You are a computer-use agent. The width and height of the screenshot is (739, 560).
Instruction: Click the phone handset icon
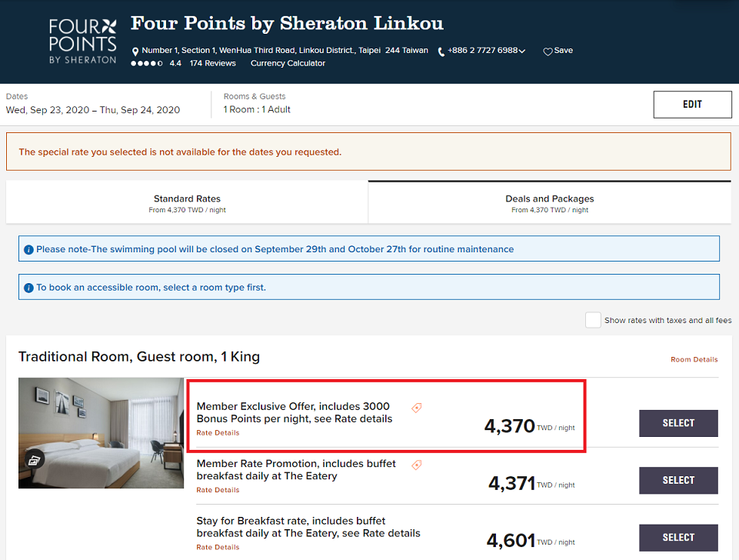pyautogui.click(x=441, y=52)
